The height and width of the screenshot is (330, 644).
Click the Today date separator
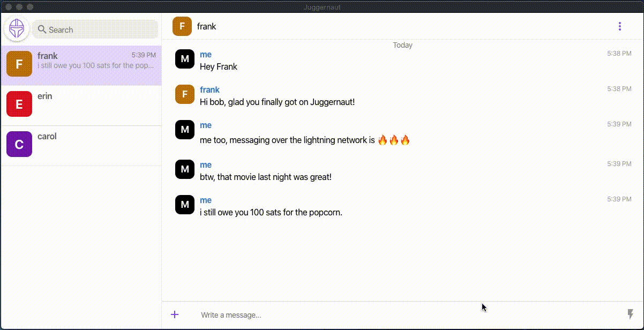click(x=402, y=45)
